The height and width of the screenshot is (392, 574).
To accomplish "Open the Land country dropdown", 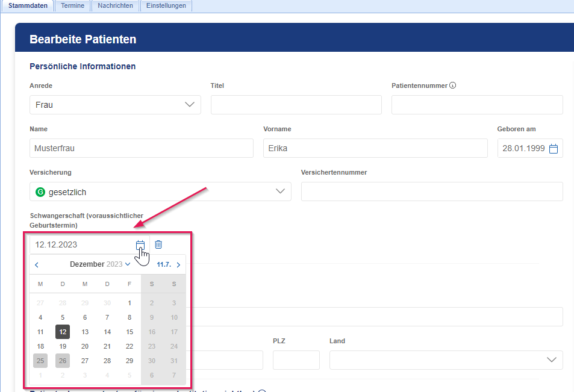I will pos(551,359).
